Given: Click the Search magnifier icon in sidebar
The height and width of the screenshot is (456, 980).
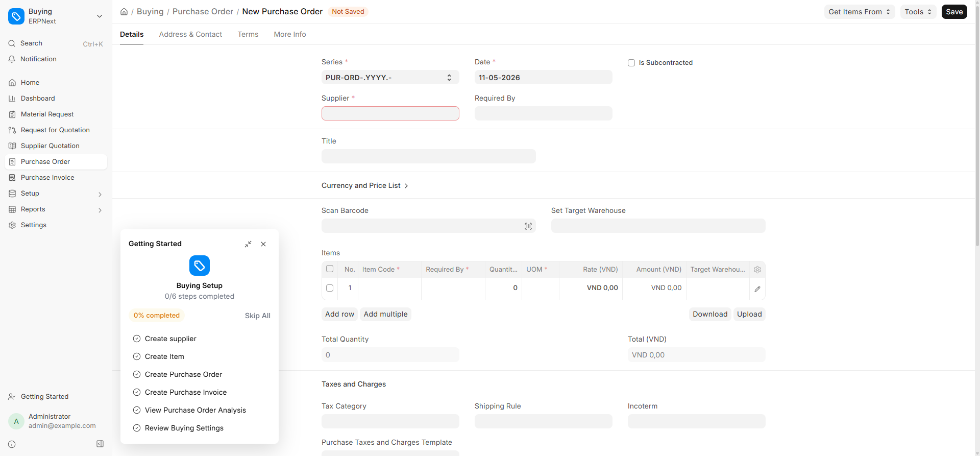Looking at the screenshot, I should (x=12, y=43).
